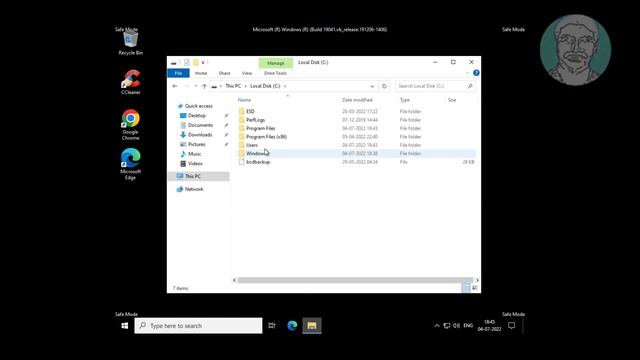Screen dimensions: 640x360
Task: Open Google Chrome desktop shortcut
Action: click(131, 124)
